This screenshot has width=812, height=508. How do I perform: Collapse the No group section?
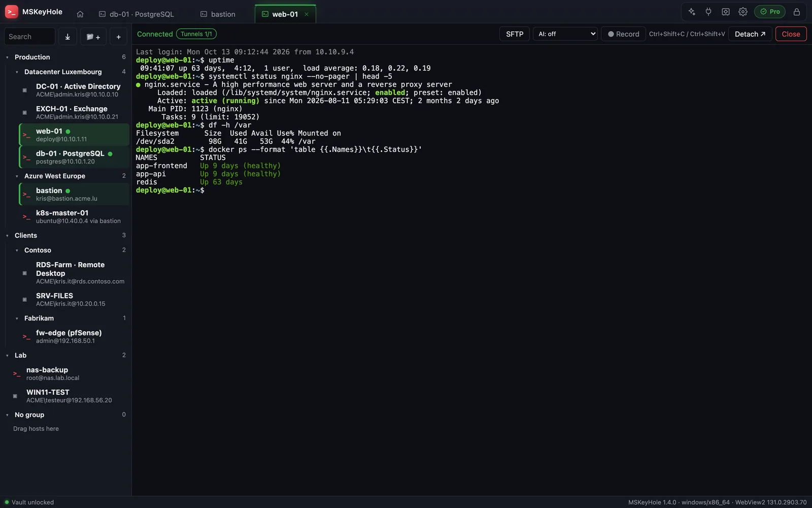click(x=7, y=415)
